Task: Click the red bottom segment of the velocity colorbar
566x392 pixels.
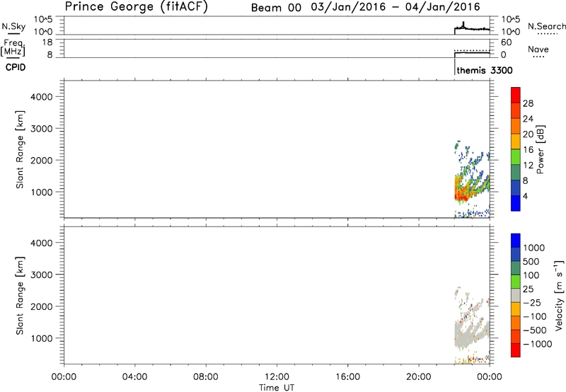Action: click(x=516, y=350)
